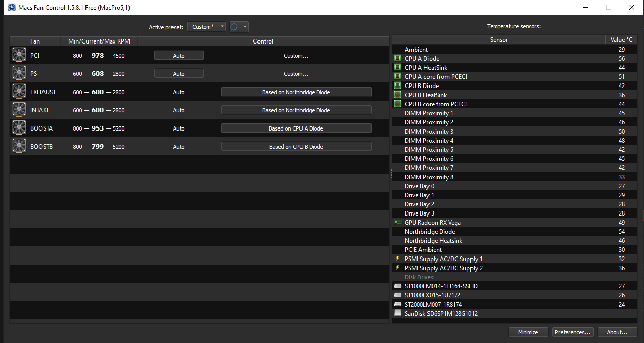Click the PCI fan RPM reading 978
The height and width of the screenshot is (343, 644).
pos(98,56)
